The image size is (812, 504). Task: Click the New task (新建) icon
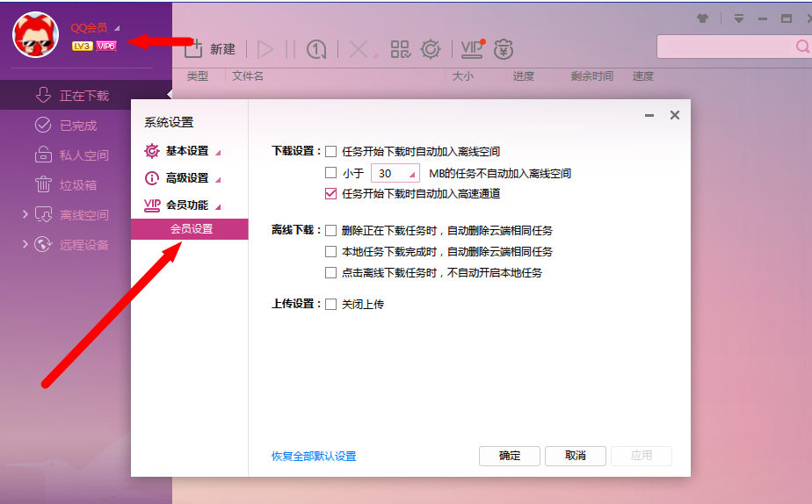[x=208, y=49]
